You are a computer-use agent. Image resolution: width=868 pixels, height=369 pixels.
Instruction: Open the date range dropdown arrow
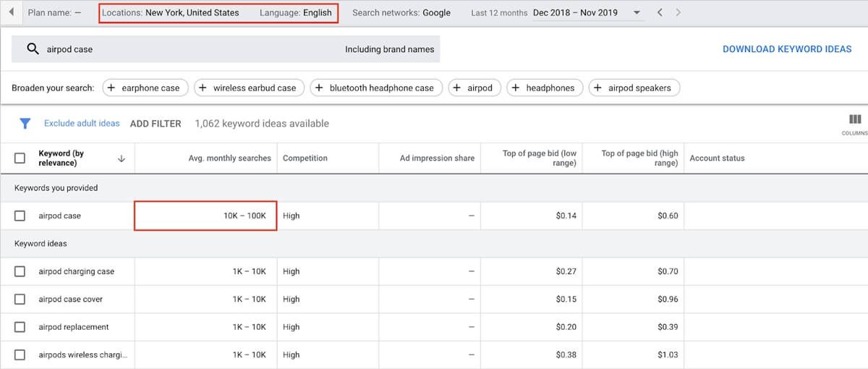click(x=637, y=13)
